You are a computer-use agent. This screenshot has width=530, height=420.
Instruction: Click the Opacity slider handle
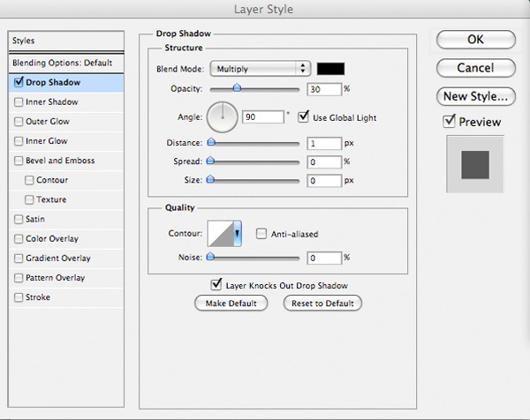238,88
